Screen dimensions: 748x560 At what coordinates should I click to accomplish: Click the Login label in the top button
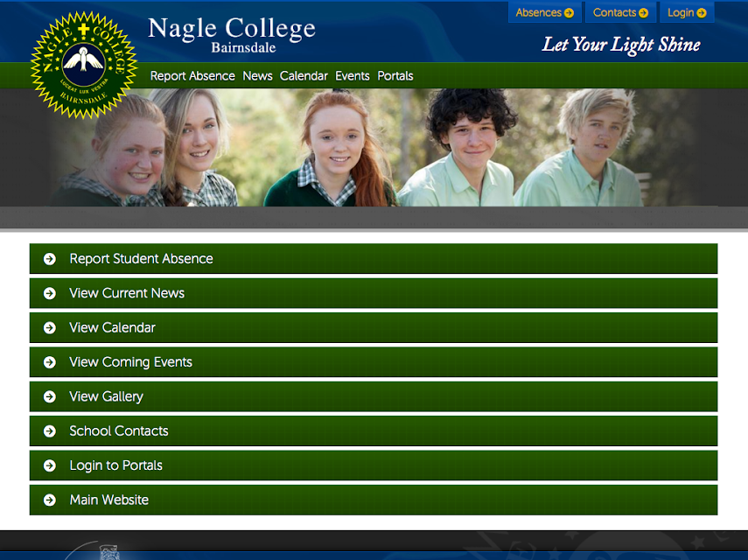click(681, 13)
